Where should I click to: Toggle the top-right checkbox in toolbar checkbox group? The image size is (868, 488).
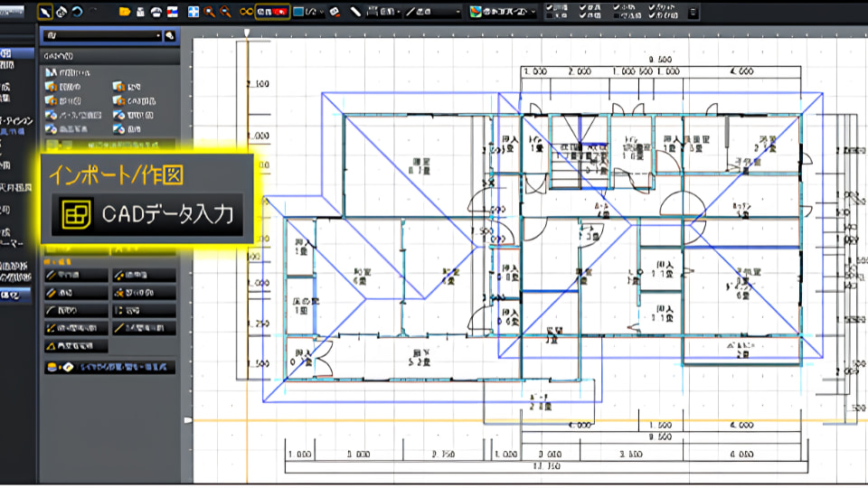[651, 7]
